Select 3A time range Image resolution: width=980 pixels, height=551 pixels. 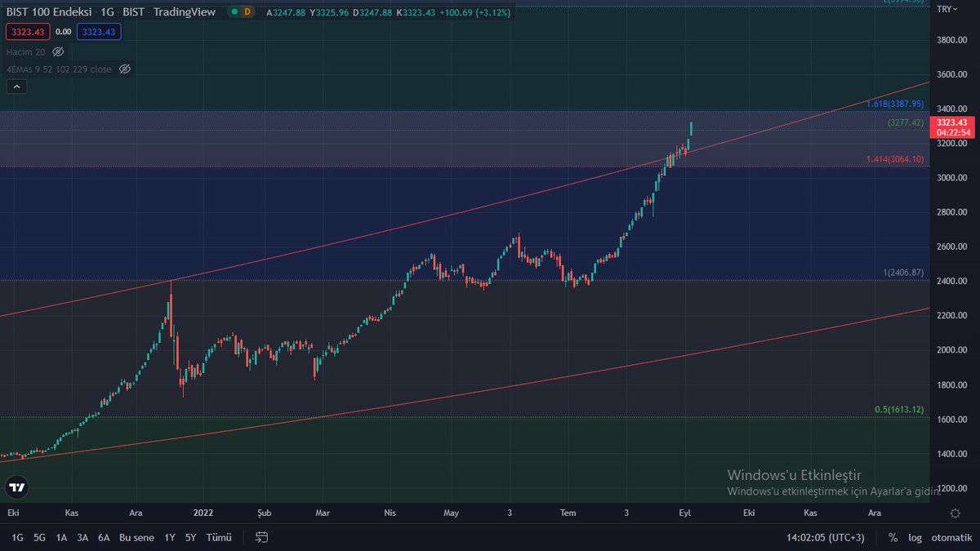click(82, 537)
